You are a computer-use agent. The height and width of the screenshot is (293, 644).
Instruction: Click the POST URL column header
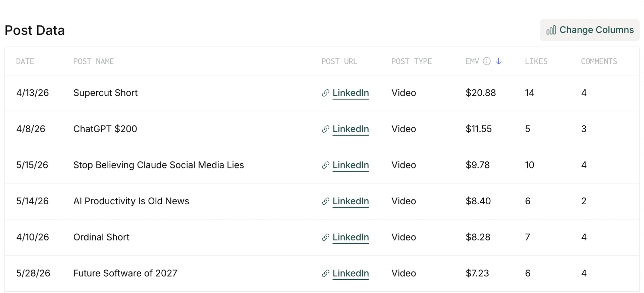339,61
